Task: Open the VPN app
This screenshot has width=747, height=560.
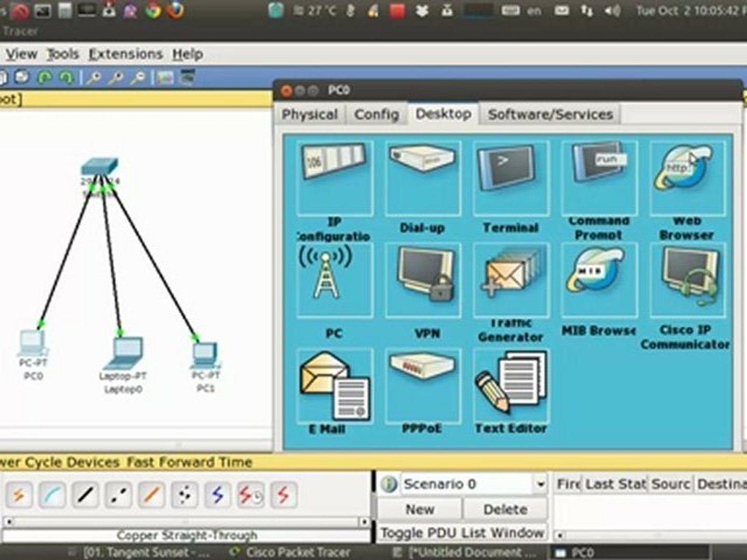Action: [x=423, y=279]
